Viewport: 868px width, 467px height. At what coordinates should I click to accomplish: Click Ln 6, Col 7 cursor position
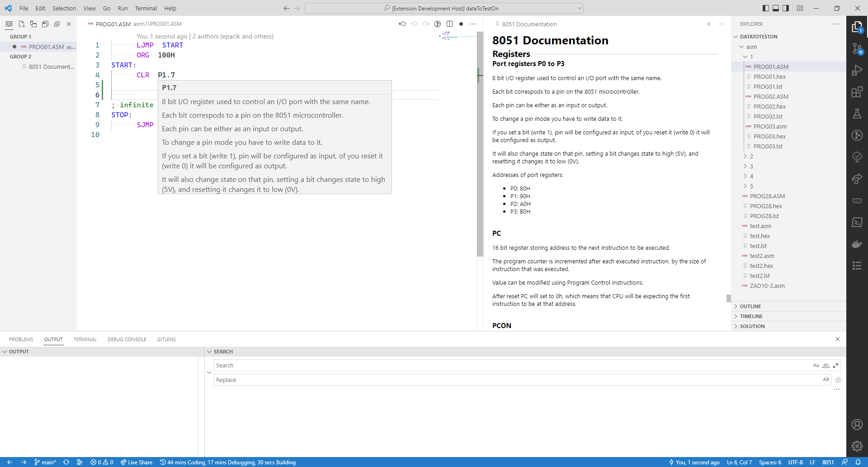[x=740, y=462]
